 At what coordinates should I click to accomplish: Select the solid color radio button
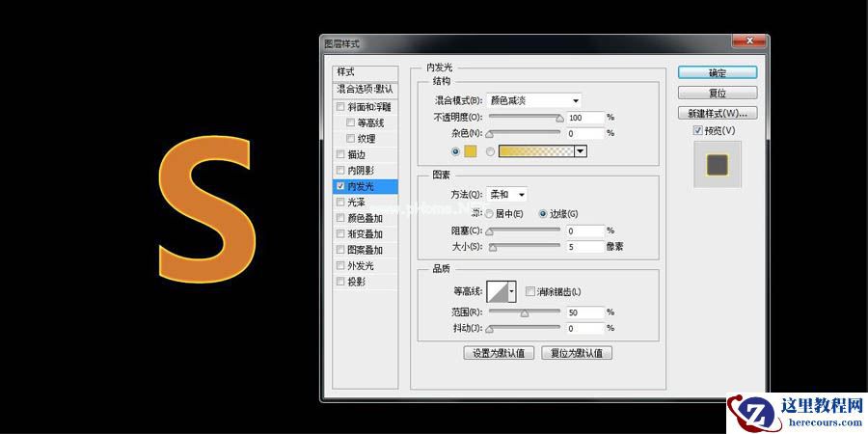pyautogui.click(x=455, y=151)
